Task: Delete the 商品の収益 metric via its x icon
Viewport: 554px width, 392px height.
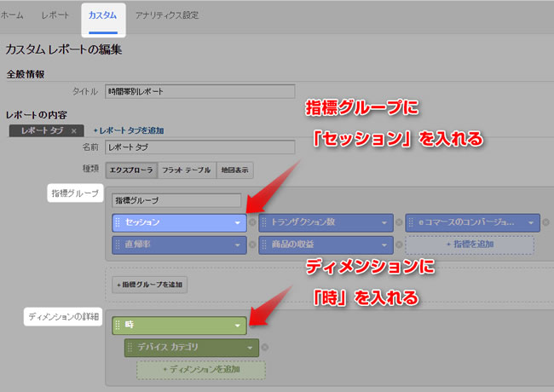Action: pos(400,245)
